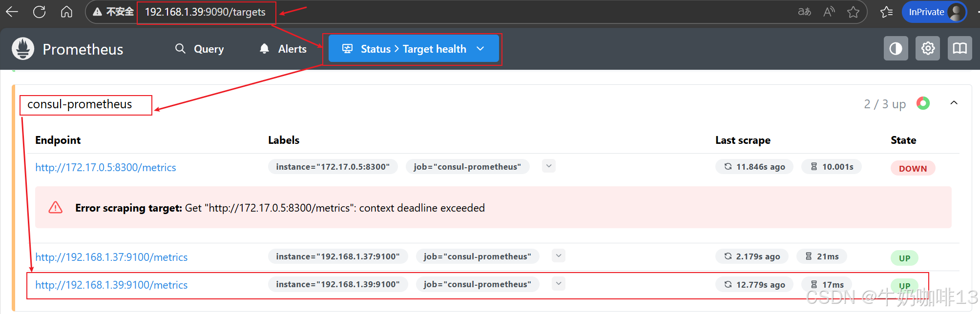Viewport: 980px width, 314px height.
Task: Click the Endpoint column header
Action: (x=58, y=140)
